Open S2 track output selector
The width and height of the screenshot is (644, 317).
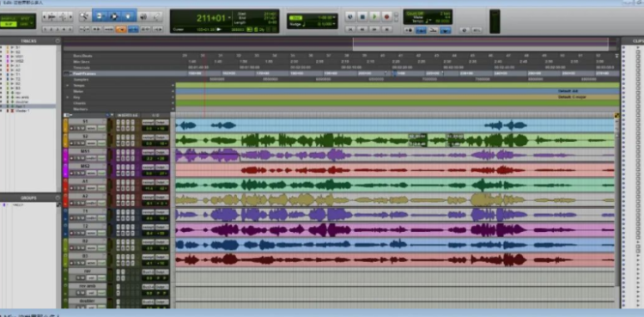(x=162, y=137)
